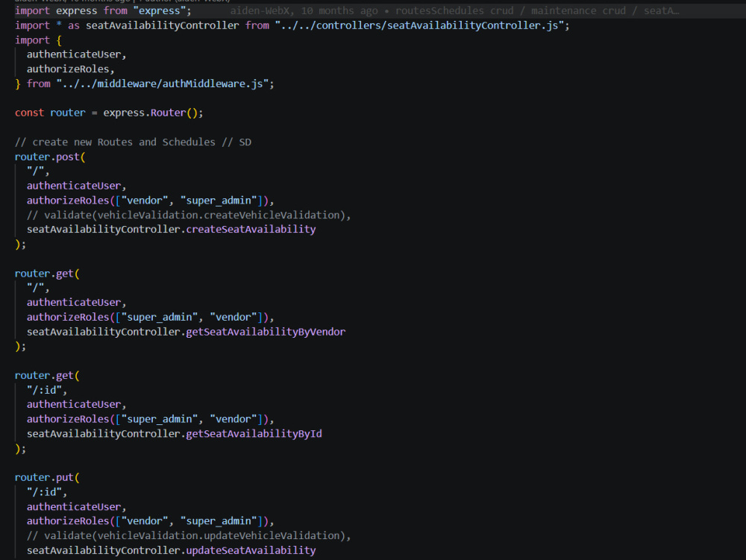
Task: Click the "/:id" path in the getSeatAvailabilityById route
Action: click(44, 390)
